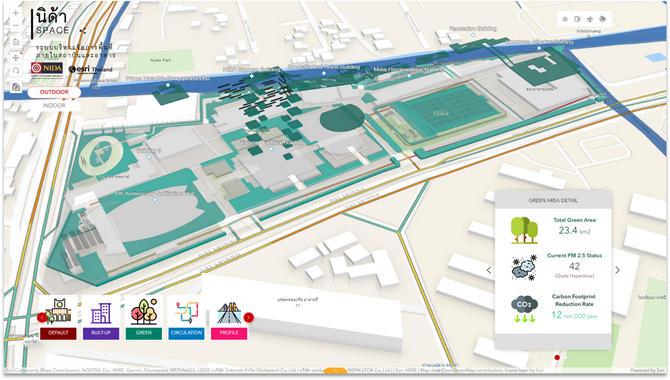
Task: Return to the default home view
Action: pyautogui.click(x=16, y=42)
